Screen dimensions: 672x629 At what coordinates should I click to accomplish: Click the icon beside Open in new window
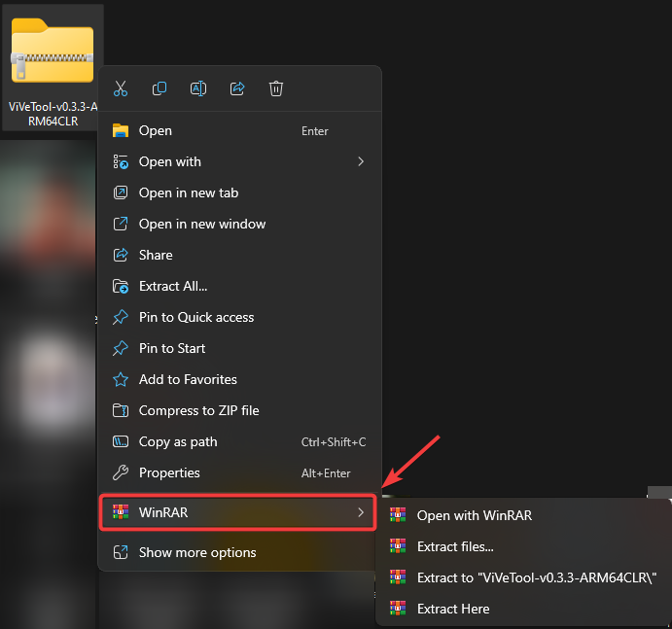[x=121, y=224]
